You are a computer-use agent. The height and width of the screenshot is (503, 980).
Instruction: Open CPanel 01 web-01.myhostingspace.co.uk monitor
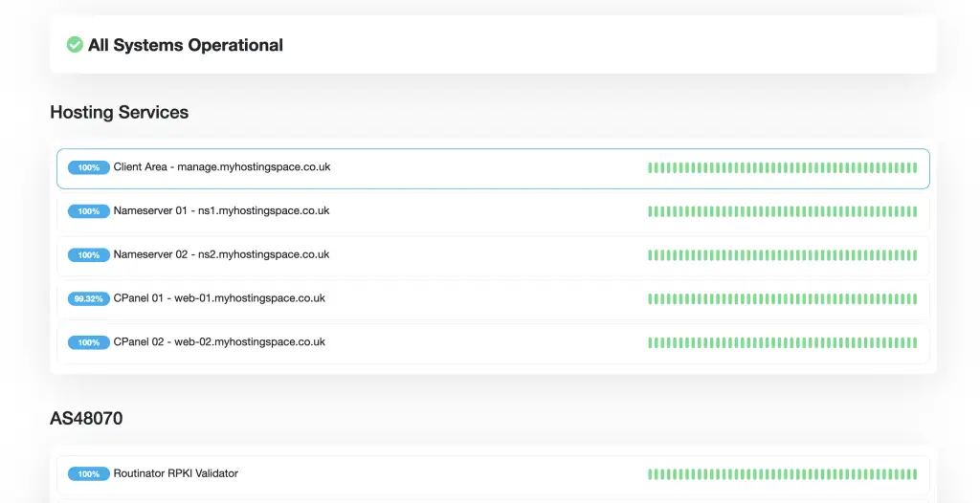[x=493, y=298]
